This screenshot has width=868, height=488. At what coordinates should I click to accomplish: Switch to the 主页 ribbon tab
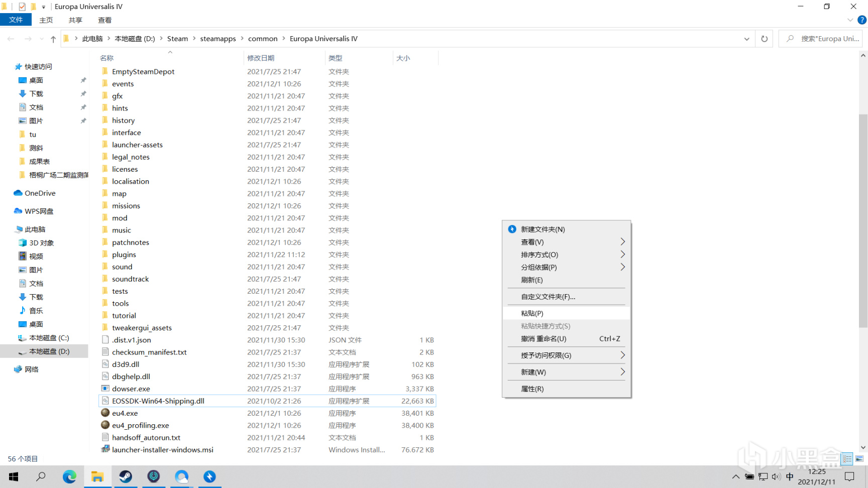click(x=46, y=20)
